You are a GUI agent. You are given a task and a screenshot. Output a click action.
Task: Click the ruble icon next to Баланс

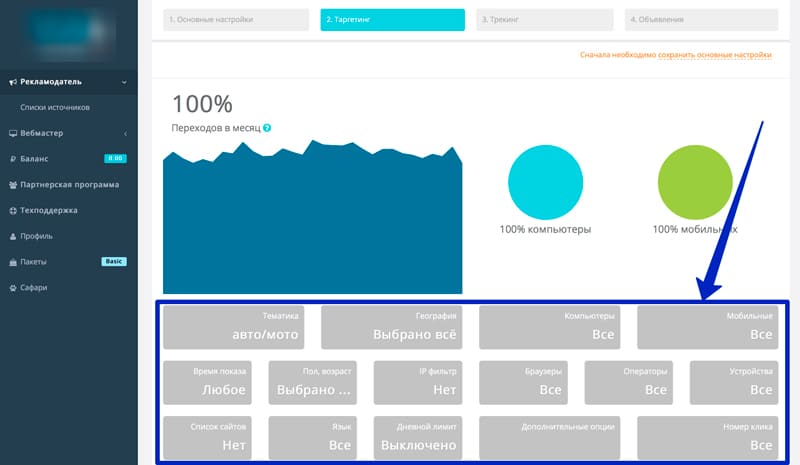[x=12, y=159]
